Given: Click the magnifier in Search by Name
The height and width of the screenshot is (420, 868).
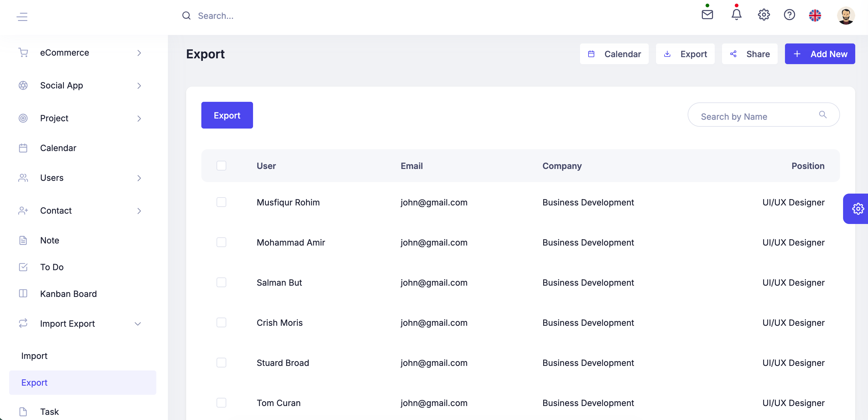Looking at the screenshot, I should [x=823, y=115].
